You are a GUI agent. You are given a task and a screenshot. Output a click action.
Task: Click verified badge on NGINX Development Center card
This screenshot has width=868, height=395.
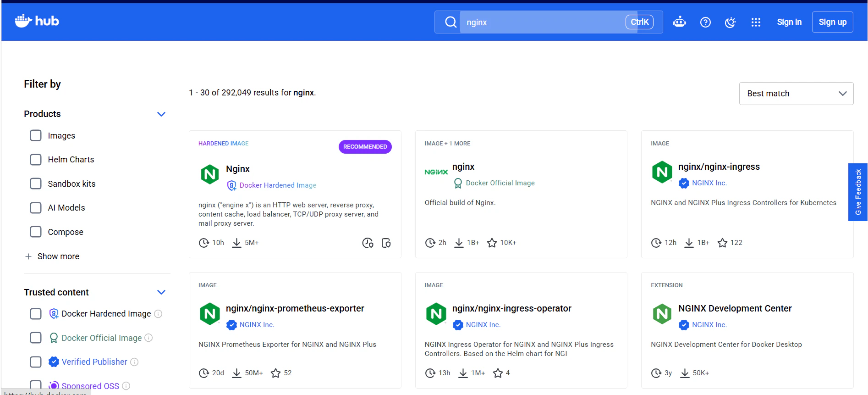coord(684,325)
